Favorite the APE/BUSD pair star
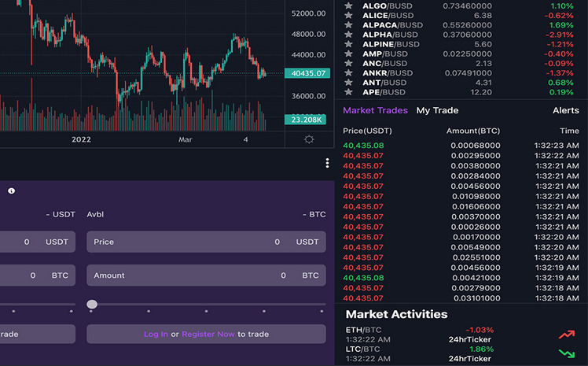Image resolution: width=588 pixels, height=366 pixels. (348, 92)
